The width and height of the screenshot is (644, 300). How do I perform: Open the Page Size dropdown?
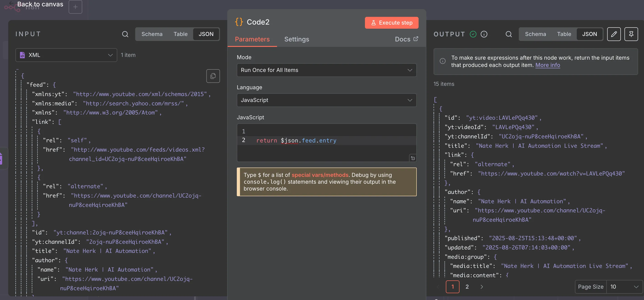[624, 287]
